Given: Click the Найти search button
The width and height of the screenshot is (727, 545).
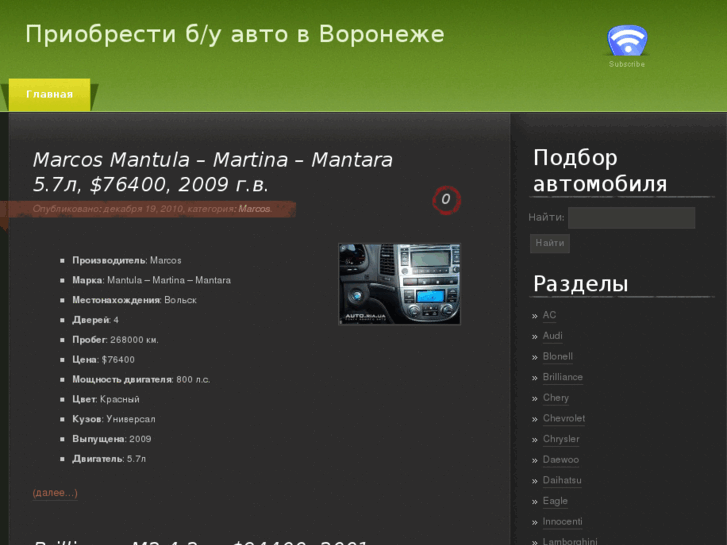Looking at the screenshot, I should [550, 243].
